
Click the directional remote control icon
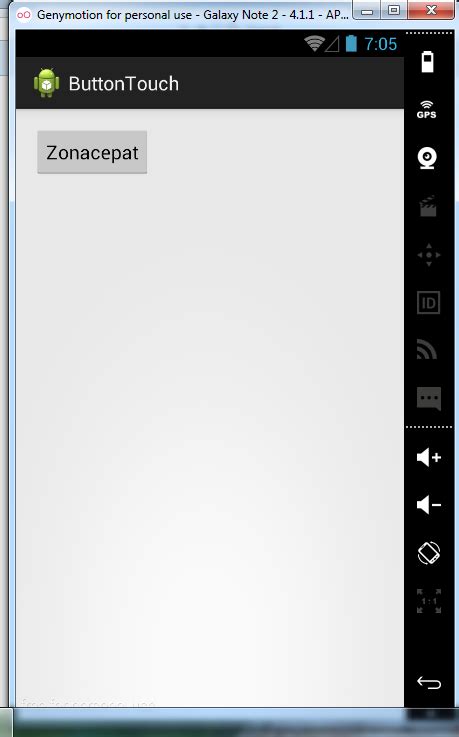(x=428, y=255)
